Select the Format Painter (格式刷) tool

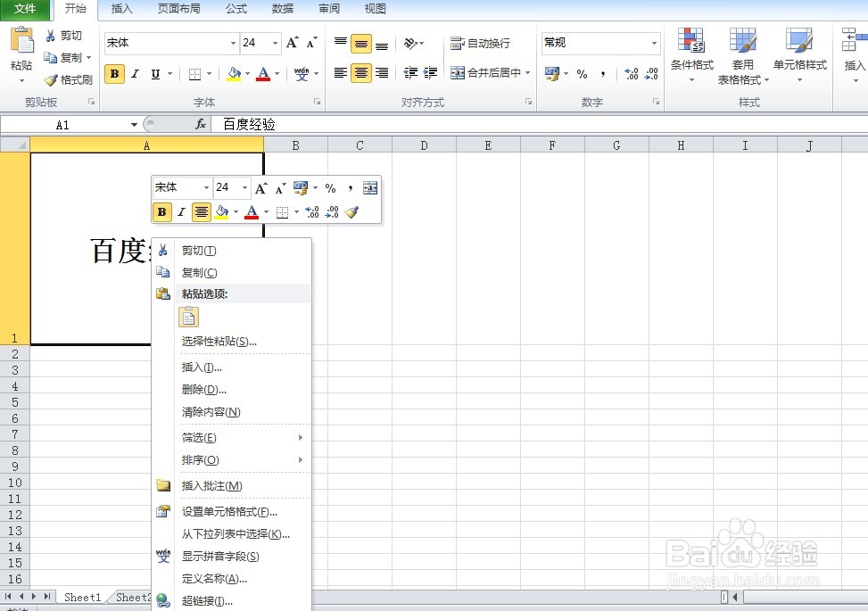point(69,79)
